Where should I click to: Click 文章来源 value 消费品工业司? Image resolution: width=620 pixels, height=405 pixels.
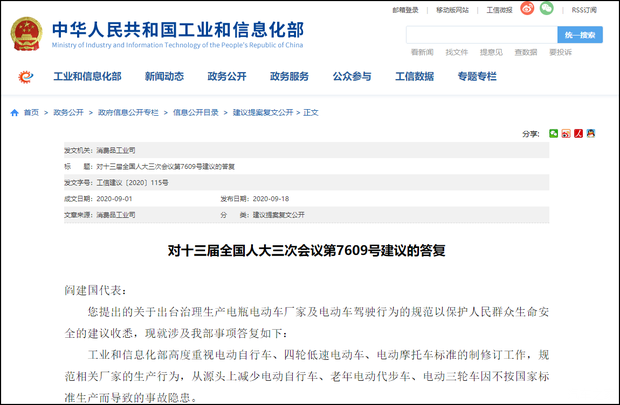[116, 215]
